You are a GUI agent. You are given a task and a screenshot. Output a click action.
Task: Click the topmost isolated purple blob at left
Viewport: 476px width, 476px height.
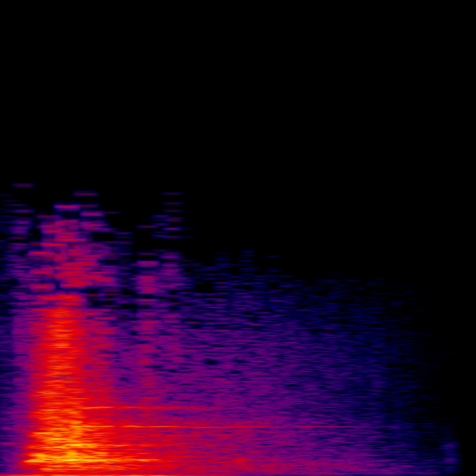tap(23, 185)
